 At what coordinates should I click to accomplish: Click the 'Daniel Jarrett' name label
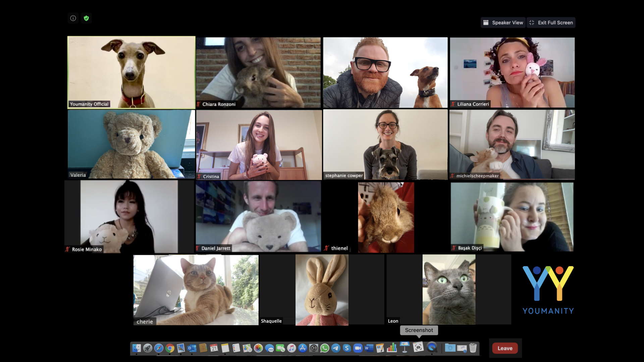tap(216, 248)
